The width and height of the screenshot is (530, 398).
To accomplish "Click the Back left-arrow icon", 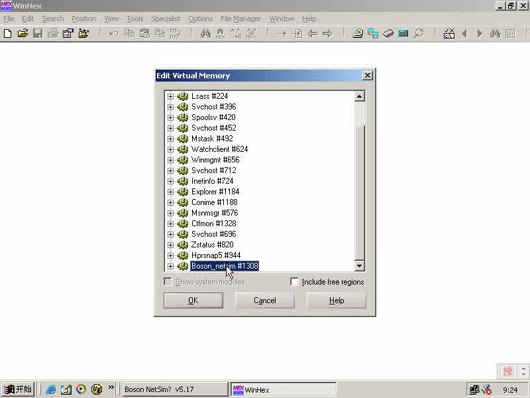I will click(x=312, y=33).
